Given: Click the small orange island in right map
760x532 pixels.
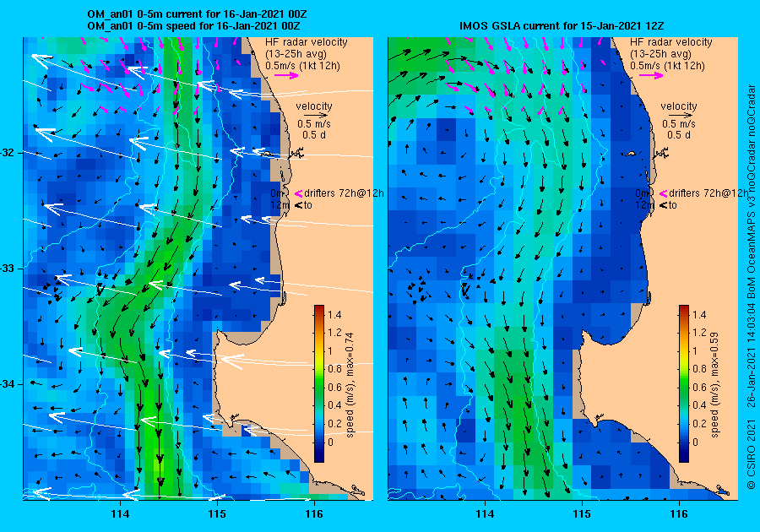Looking at the screenshot, I should pyautogui.click(x=631, y=154).
